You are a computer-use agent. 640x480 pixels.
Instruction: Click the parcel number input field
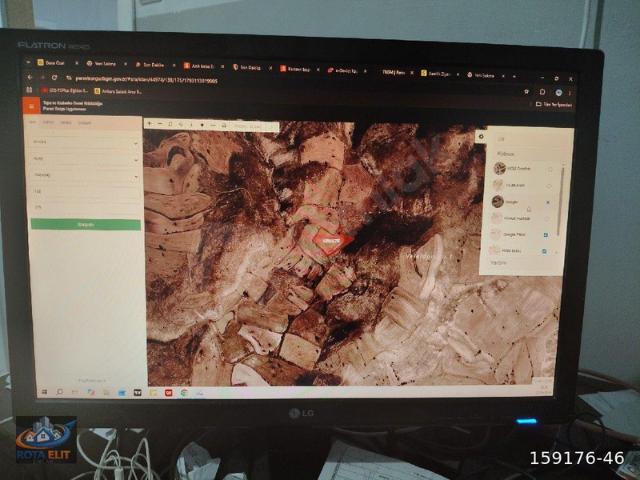[x=86, y=207]
